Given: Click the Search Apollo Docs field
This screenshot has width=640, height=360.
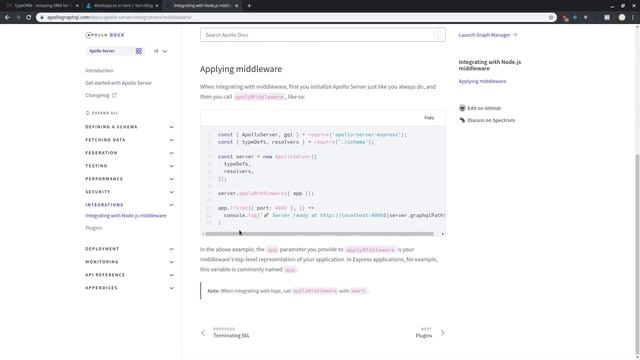Looking at the screenshot, I should [x=322, y=35].
